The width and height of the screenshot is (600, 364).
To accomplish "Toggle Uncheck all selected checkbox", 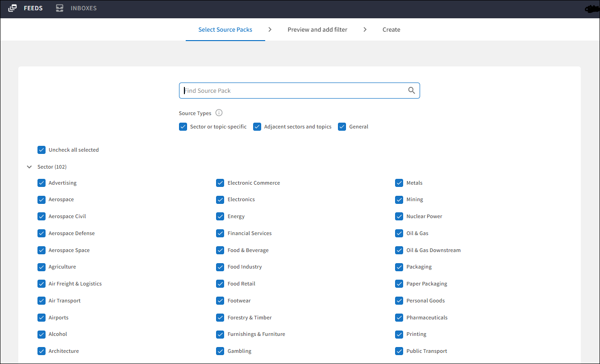I will 42,150.
